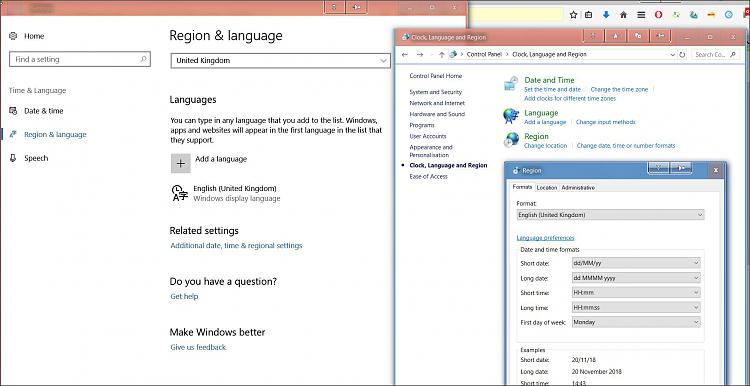Open the browser hamburger menu
The image size is (750, 386).
point(641,15)
